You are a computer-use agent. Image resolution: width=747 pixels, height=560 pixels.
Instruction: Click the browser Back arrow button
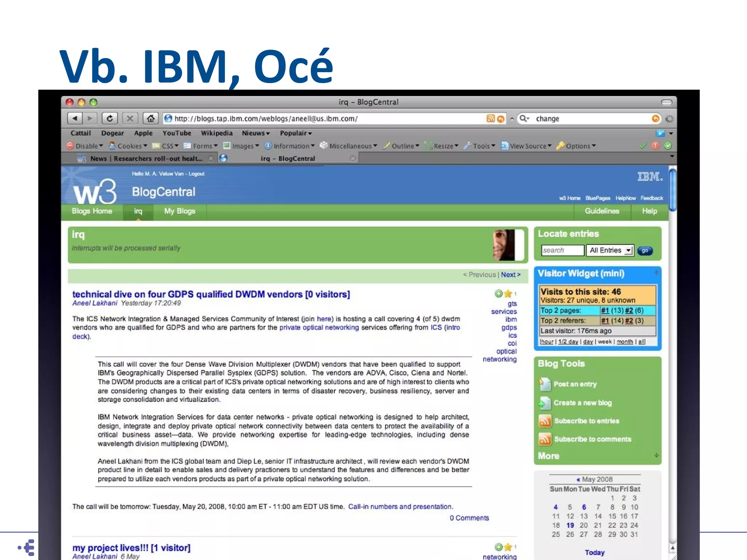tap(74, 118)
